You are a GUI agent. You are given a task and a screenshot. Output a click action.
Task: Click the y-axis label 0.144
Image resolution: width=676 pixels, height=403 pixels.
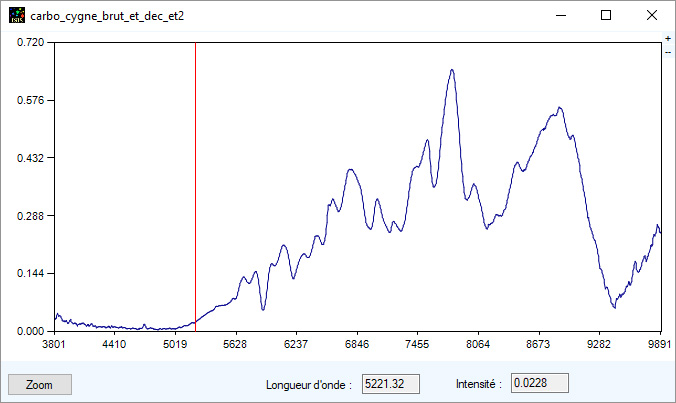coord(31,274)
